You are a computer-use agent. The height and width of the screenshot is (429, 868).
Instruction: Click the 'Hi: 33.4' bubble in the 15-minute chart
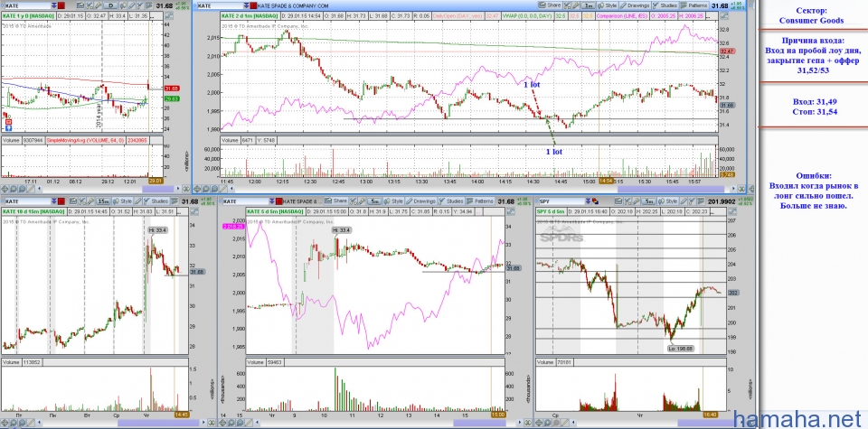click(156, 229)
